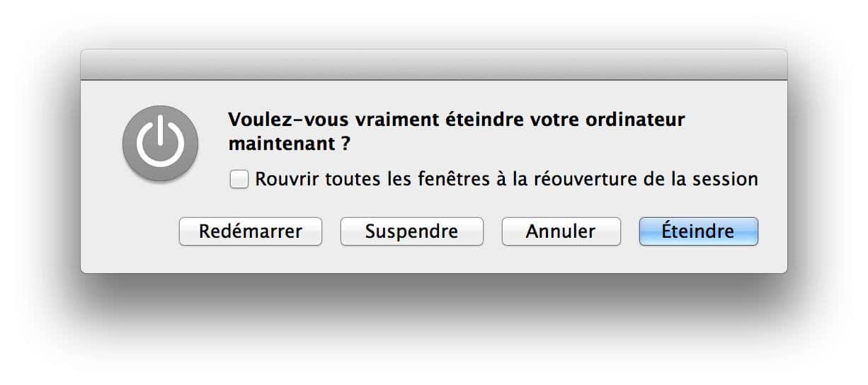Click the dialog's gray title bar
The image size is (868, 385).
[434, 64]
